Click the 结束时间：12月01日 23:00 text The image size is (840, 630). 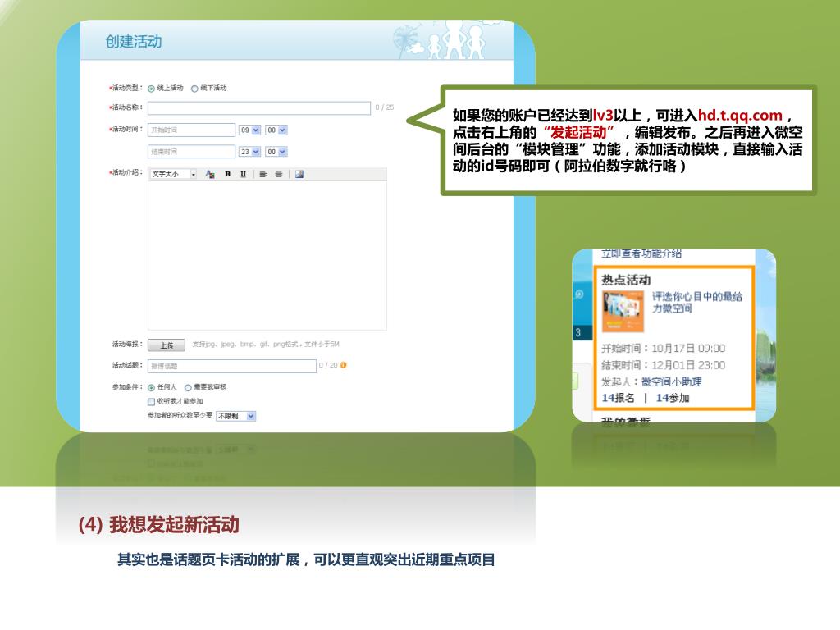click(x=663, y=365)
